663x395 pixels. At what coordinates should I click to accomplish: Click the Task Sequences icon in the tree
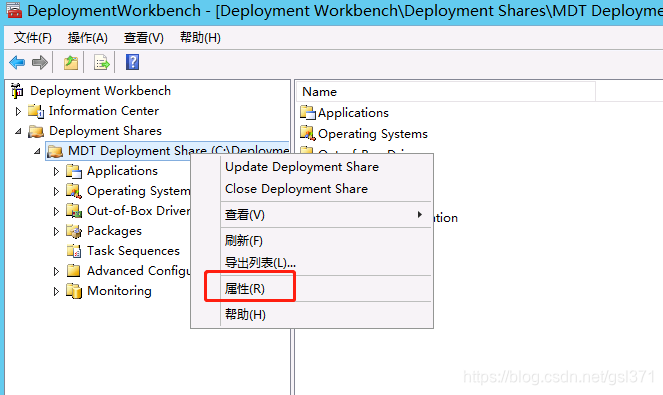click(74, 251)
